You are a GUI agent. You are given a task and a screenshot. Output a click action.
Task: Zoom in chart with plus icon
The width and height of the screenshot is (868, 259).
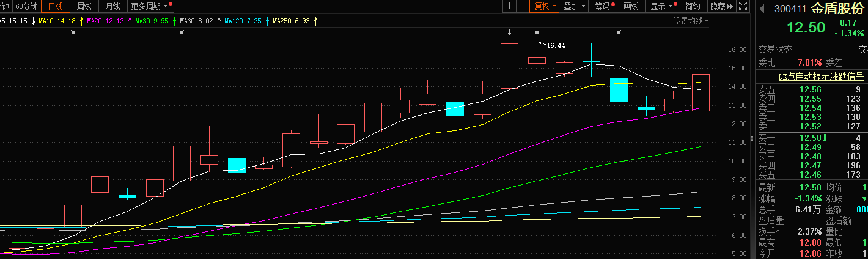509,6
